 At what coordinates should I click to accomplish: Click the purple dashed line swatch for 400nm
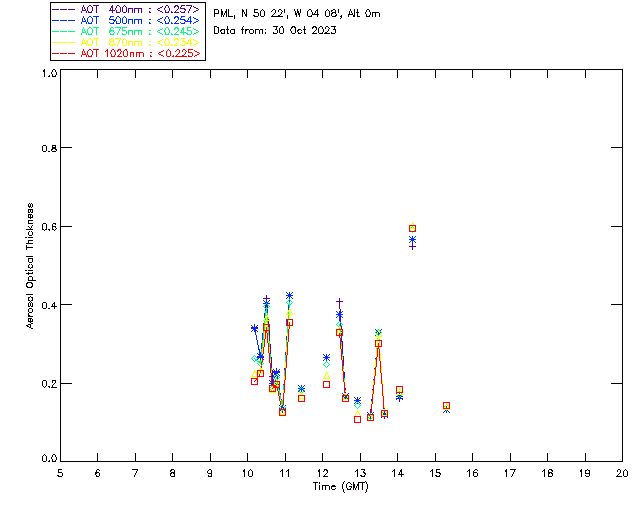tap(64, 9)
